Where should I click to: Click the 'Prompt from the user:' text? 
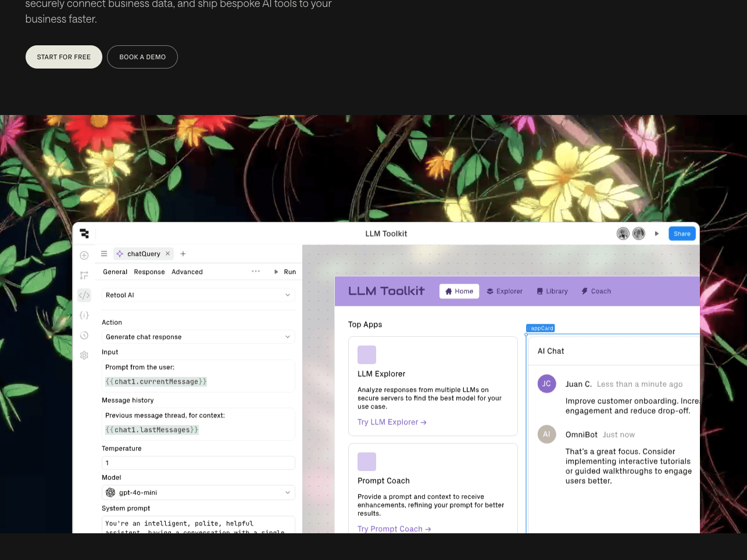[x=140, y=367]
